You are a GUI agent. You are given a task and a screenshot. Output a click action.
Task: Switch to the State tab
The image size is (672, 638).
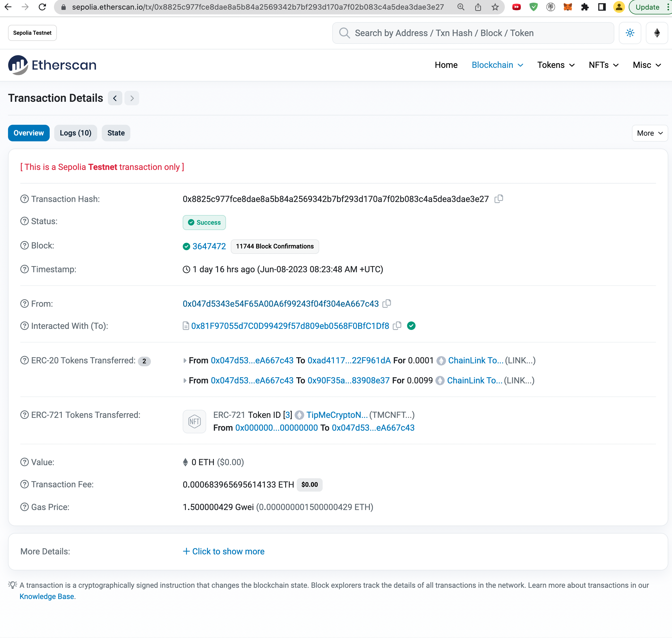point(116,133)
